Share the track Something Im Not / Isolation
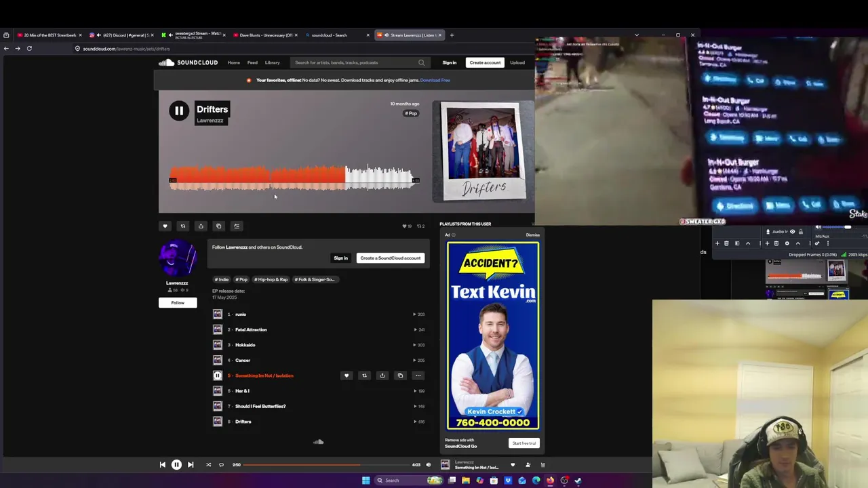Image resolution: width=868 pixels, height=488 pixels. coord(382,375)
